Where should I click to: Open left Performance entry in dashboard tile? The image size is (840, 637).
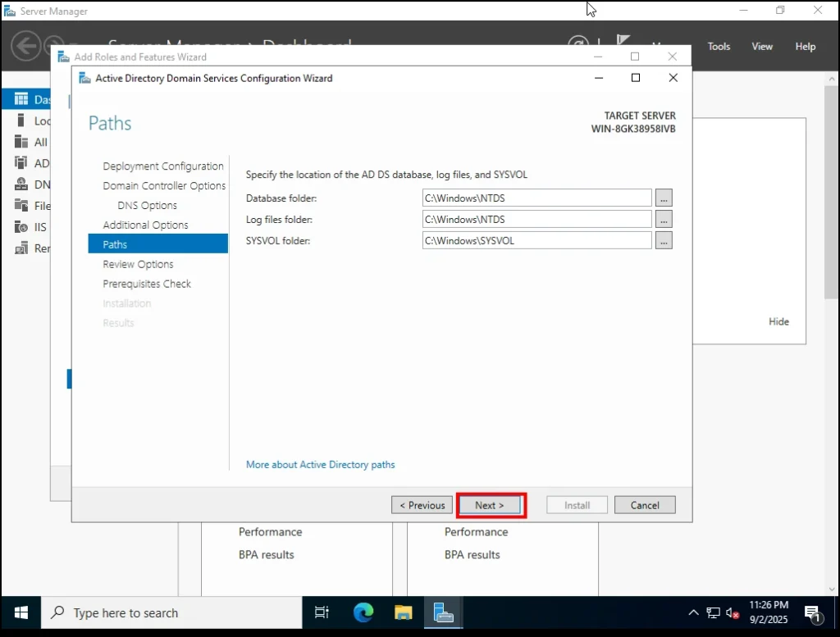pos(270,531)
